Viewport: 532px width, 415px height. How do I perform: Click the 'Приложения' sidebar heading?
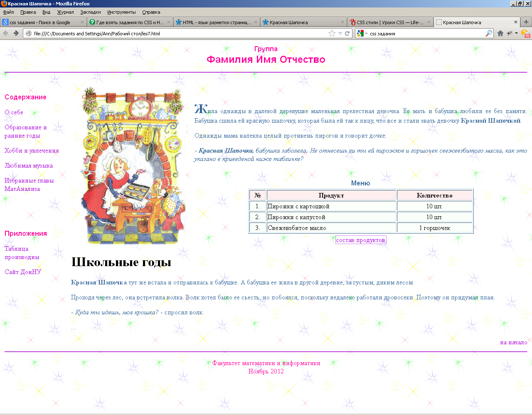(x=26, y=233)
